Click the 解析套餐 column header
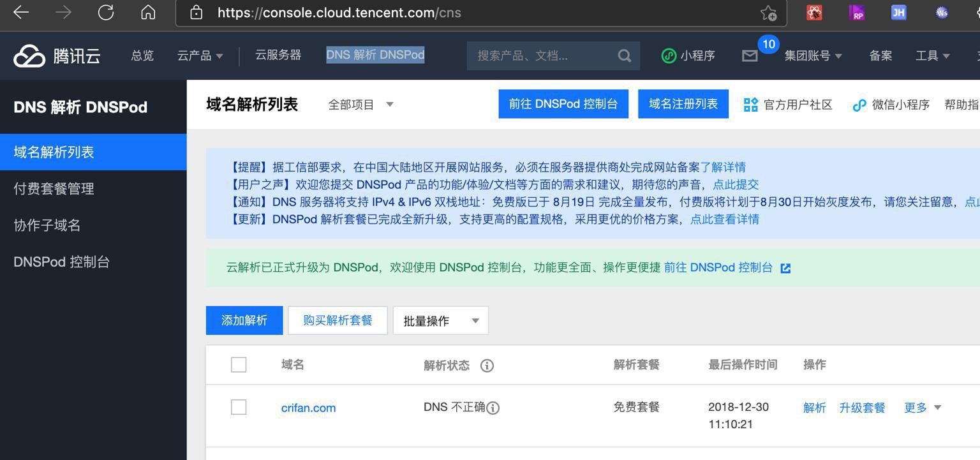This screenshot has height=460, width=980. point(636,364)
